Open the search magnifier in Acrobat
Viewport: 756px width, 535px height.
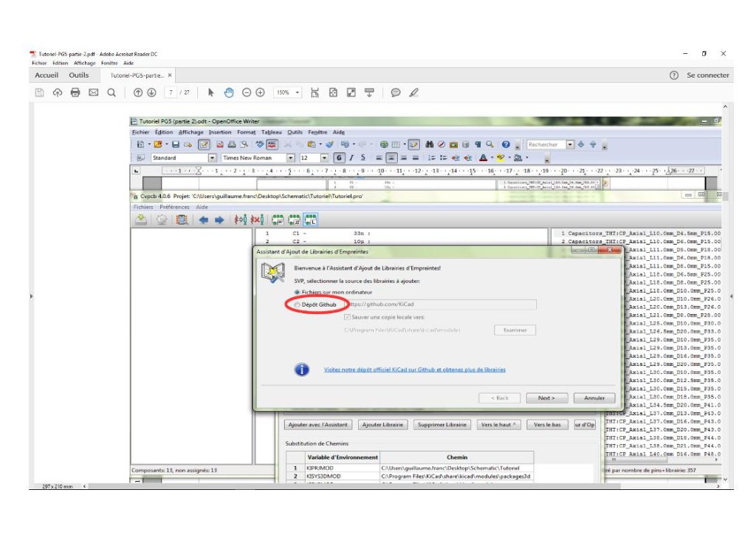[111, 92]
